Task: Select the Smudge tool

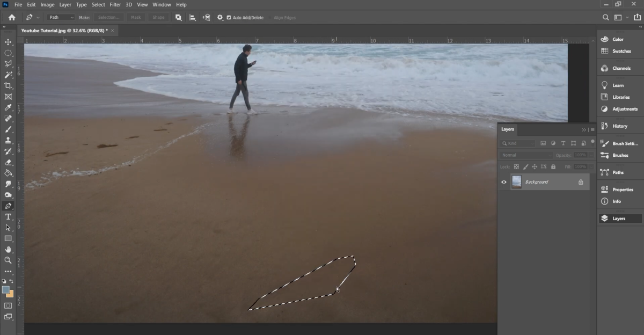Action: click(x=8, y=184)
